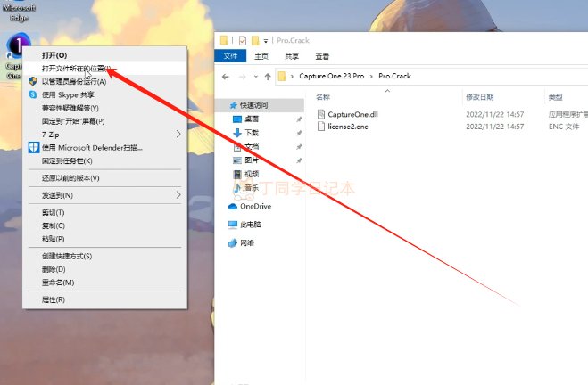Click the admin shield icon in context menu

click(x=33, y=81)
